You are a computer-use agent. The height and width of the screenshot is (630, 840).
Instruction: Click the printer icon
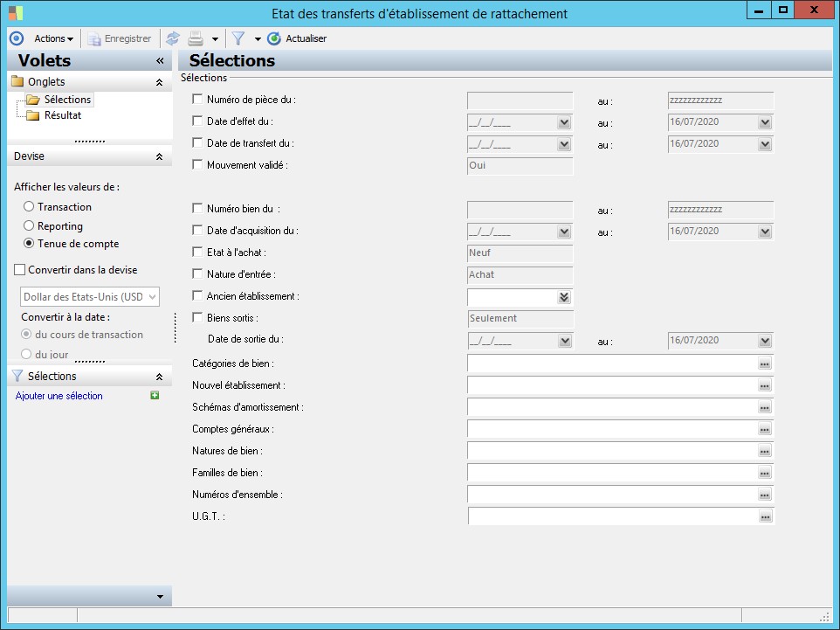[196, 38]
